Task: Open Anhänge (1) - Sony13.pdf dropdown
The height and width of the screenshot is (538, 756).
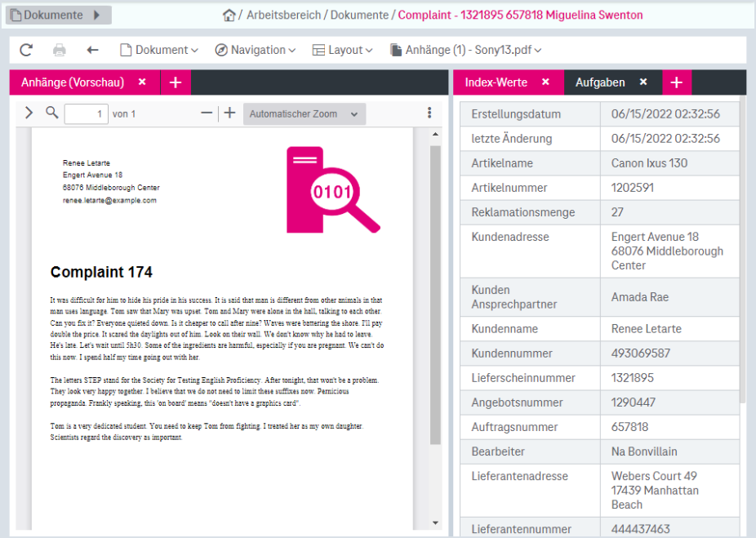Action: (x=465, y=50)
